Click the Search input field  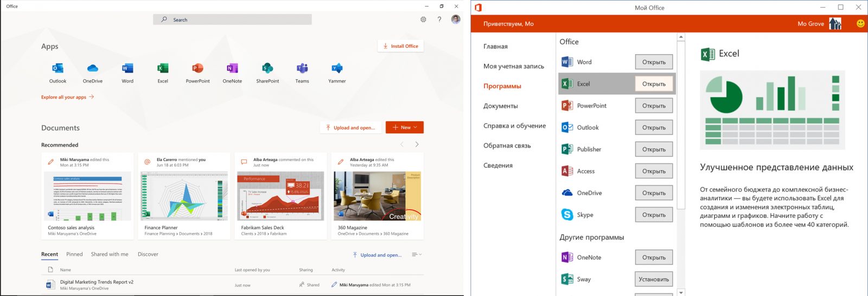[232, 20]
